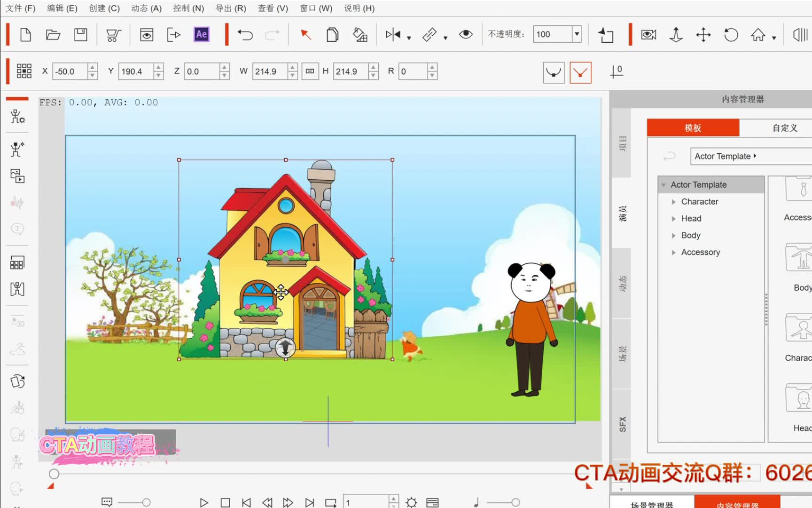This screenshot has height=508, width=812.
Task: Open the Control (控制) menu
Action: pos(188,8)
